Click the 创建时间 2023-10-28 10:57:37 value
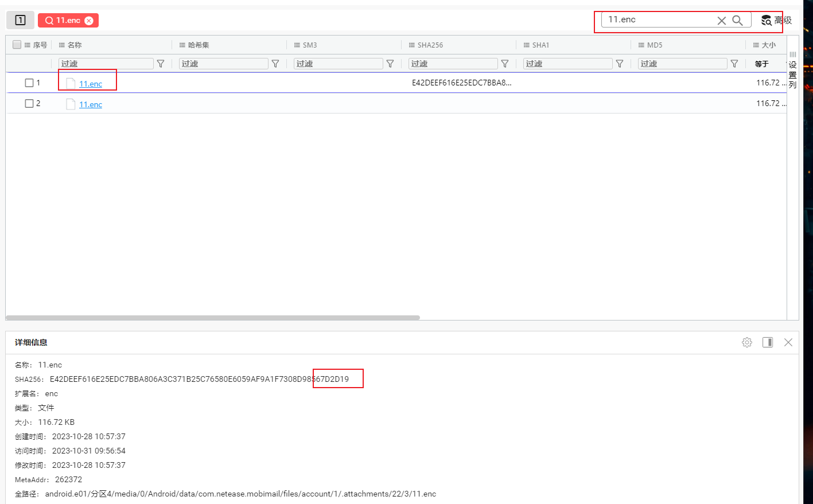 [x=89, y=436]
